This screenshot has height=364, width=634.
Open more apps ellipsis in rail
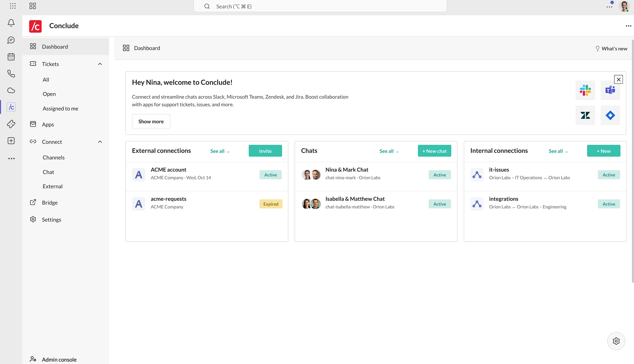coord(11,159)
